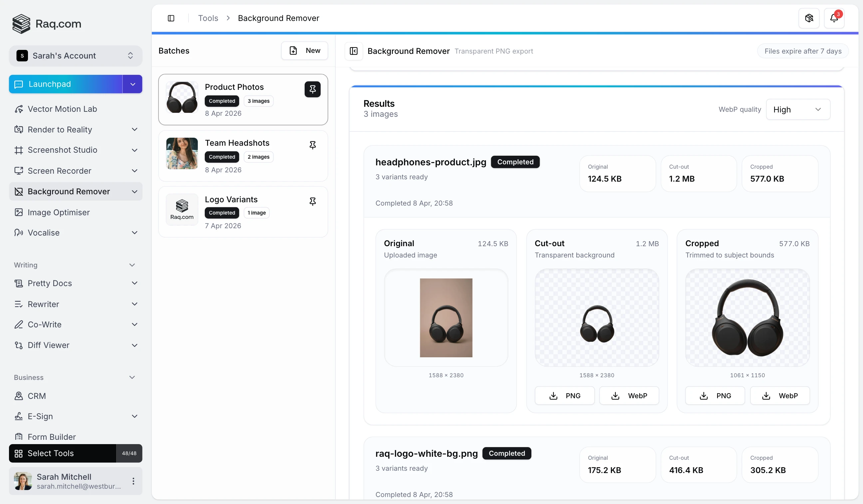Viewport: 863px width, 504px height.
Task: Open the notifications bell
Action: (x=834, y=18)
